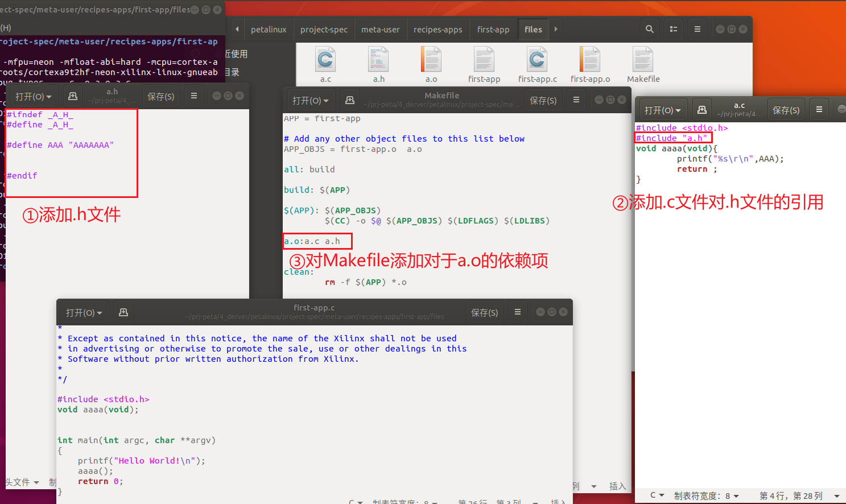This screenshot has width=846, height=504.
Task: Click the APP_OBJS line in Makefile
Action: (x=353, y=149)
